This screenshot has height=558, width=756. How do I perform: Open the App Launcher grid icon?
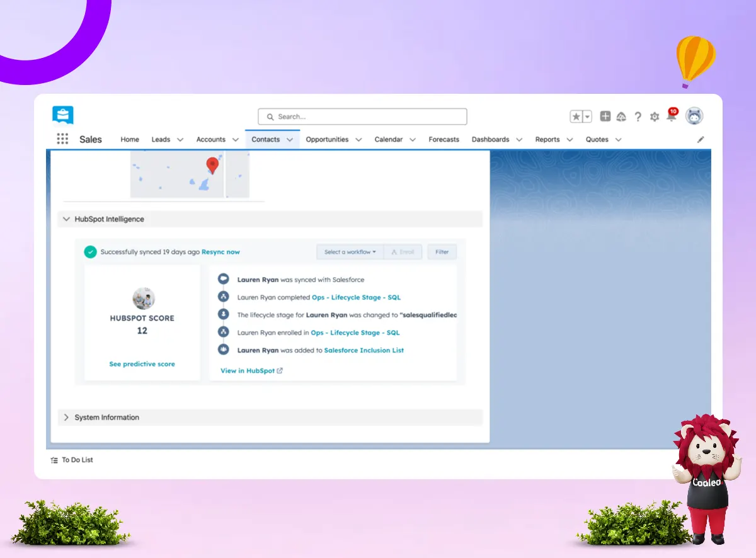(x=62, y=139)
